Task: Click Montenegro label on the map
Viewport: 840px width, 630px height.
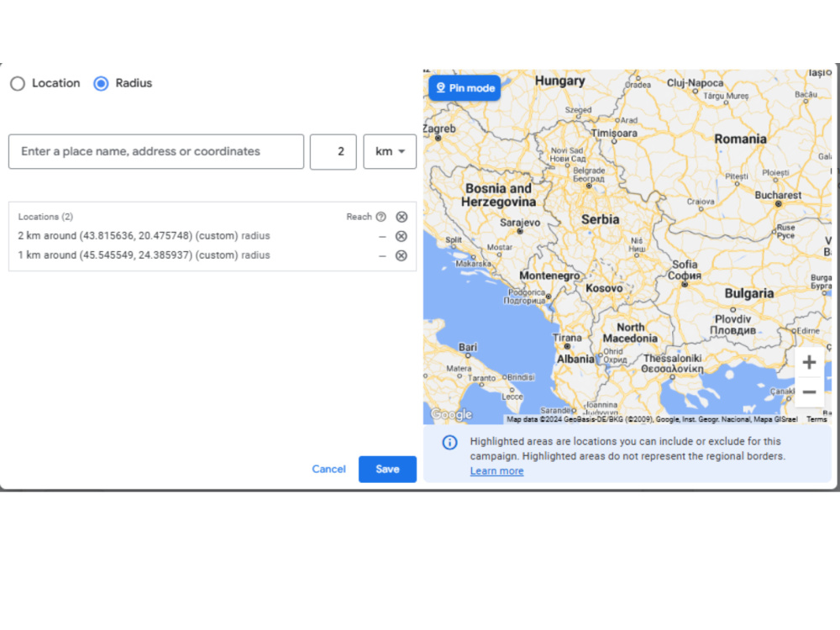Action: coord(549,276)
